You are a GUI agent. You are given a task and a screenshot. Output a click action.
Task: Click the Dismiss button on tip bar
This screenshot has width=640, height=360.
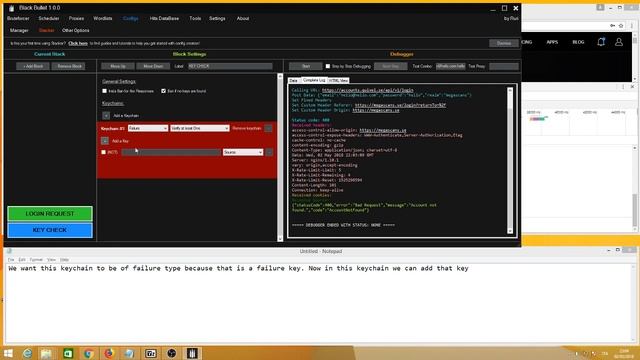tap(504, 43)
